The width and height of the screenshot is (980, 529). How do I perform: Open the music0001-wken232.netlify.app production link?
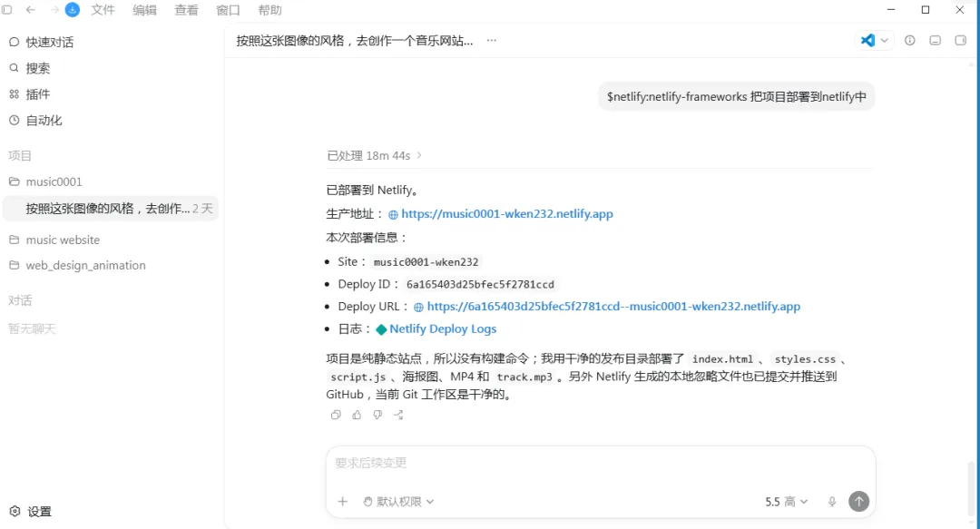click(507, 214)
